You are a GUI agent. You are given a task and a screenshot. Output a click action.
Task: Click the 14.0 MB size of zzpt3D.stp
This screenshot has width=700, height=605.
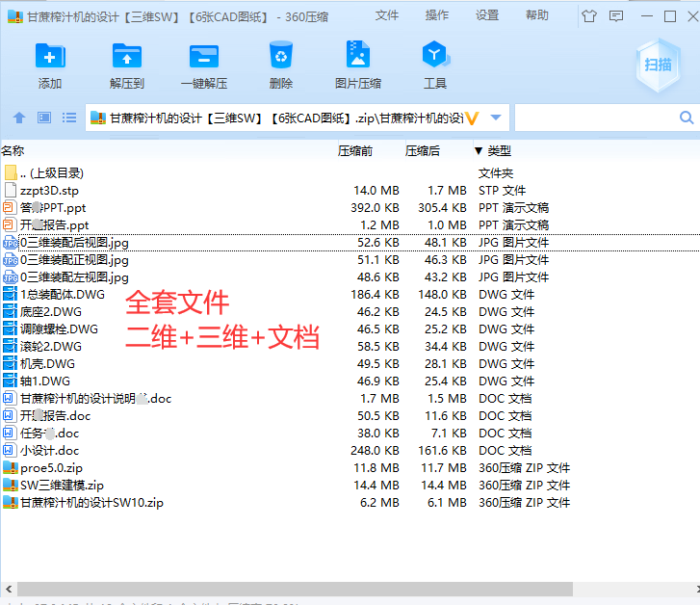coord(376,191)
